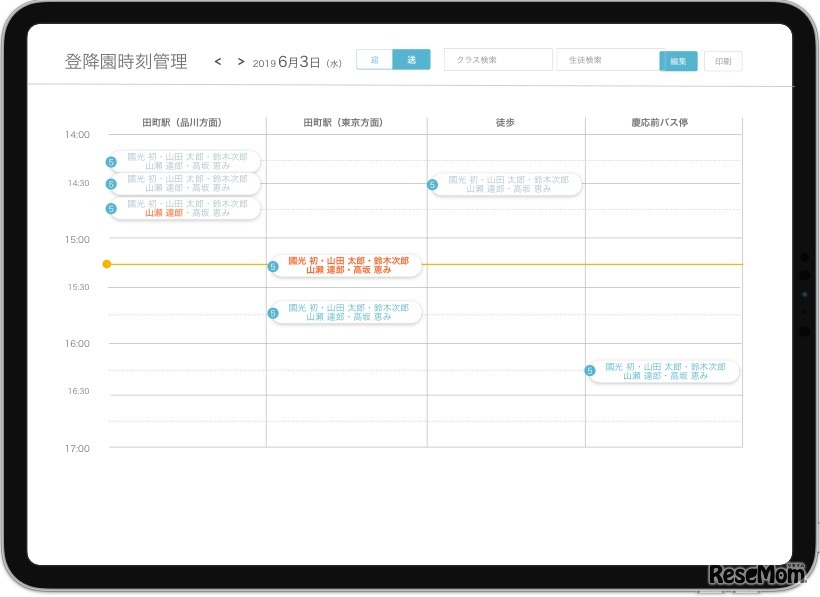Select the 徒歩 column header
The width and height of the screenshot is (820, 597).
tap(505, 122)
